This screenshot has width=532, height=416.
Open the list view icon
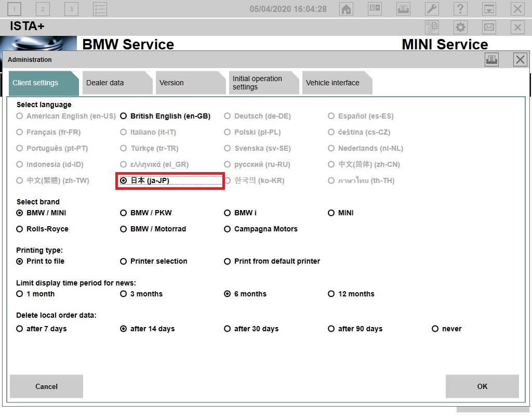pyautogui.click(x=100, y=9)
